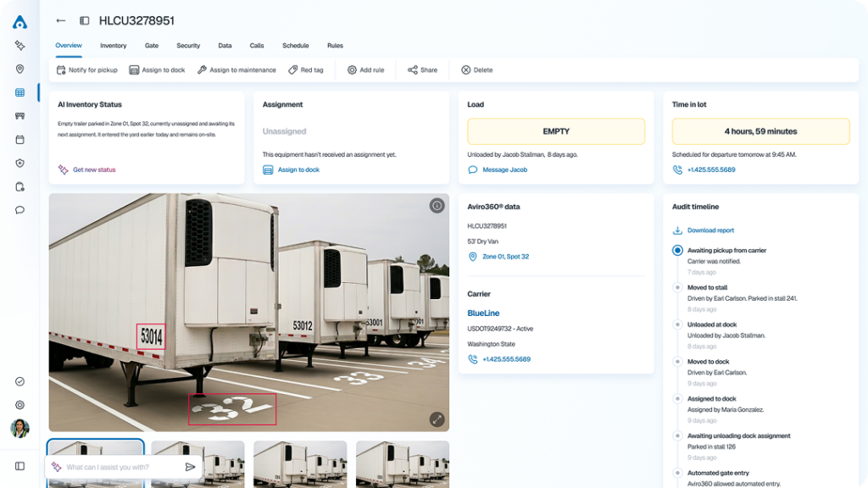
Task: Open the location pin in left sidebar
Action: click(x=19, y=69)
